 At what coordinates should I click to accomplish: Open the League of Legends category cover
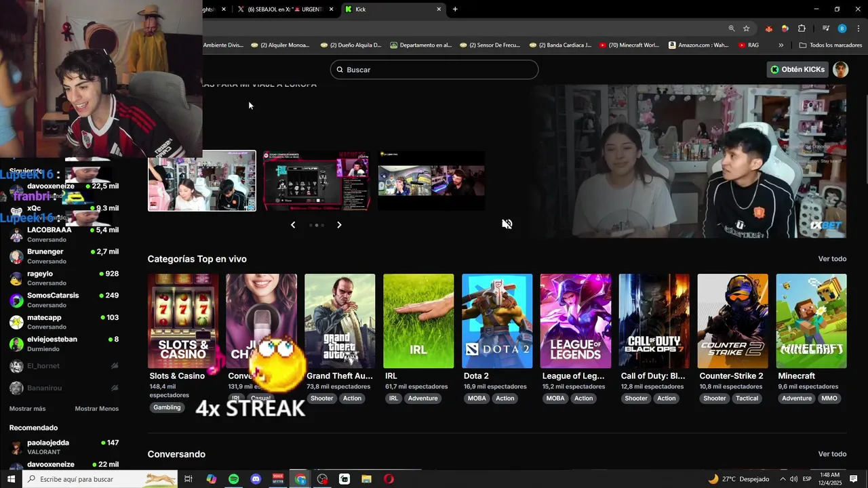[x=576, y=321]
